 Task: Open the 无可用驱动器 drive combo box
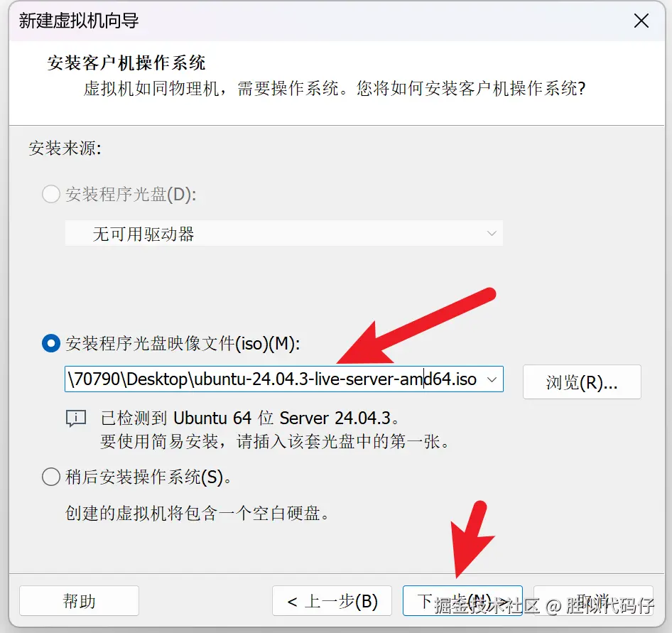[x=283, y=234]
